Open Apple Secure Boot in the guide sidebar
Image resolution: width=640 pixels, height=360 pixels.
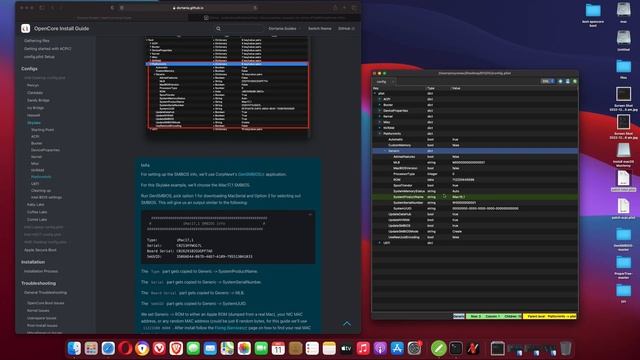pos(40,250)
